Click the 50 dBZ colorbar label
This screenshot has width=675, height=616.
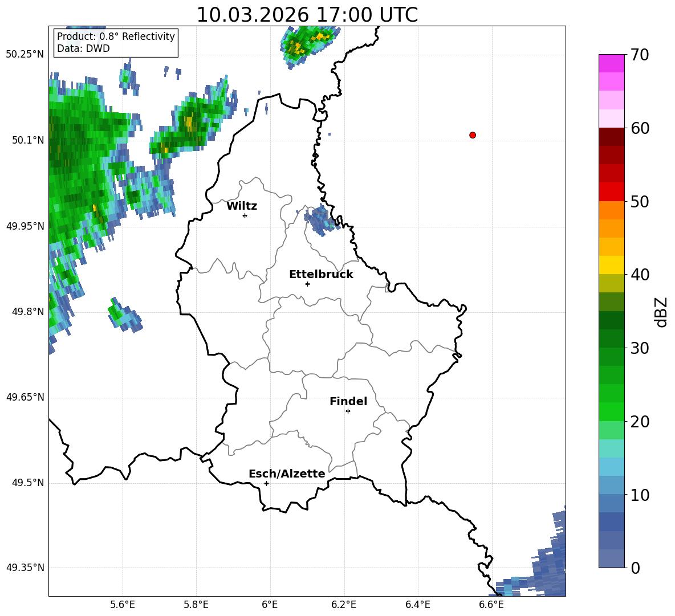coord(640,202)
